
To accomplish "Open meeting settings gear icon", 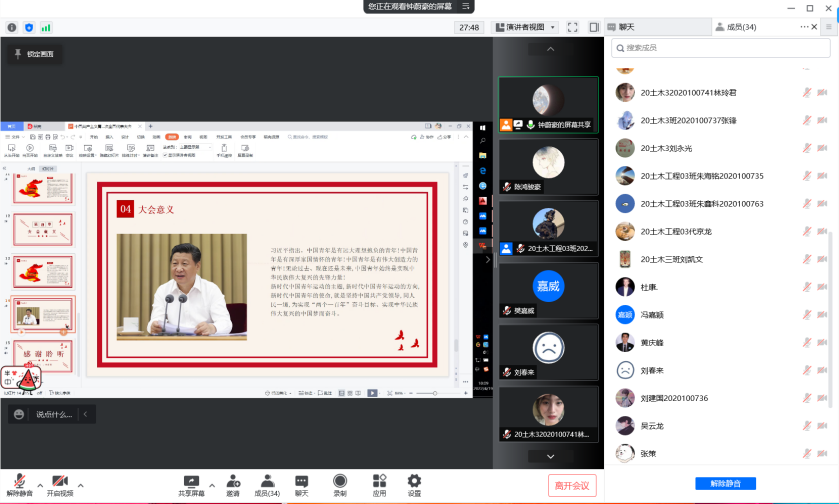I will 414,482.
